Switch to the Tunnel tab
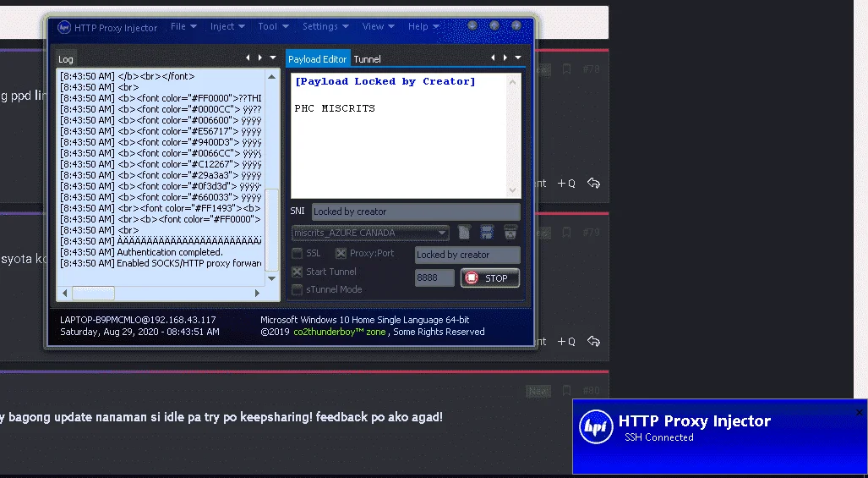The width and height of the screenshot is (868, 478). [x=367, y=59]
